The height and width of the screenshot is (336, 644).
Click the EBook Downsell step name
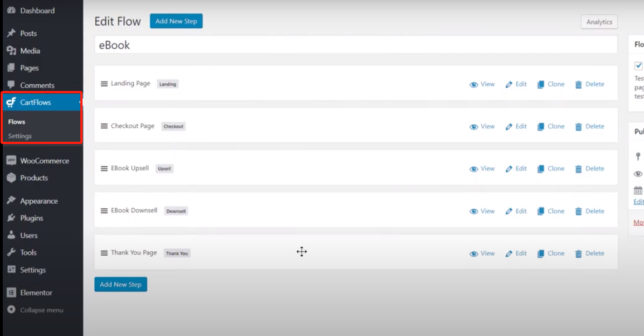[x=134, y=210]
